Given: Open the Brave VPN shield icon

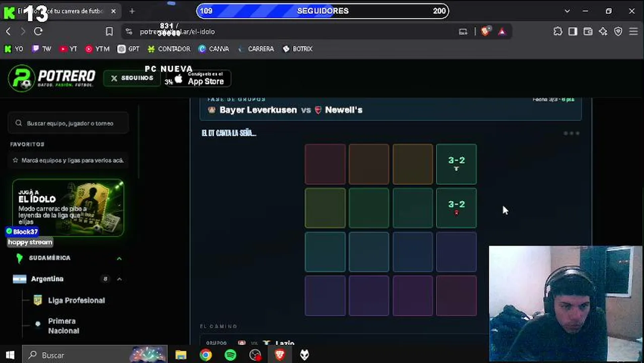Looking at the screenshot, I should click(x=618, y=31).
